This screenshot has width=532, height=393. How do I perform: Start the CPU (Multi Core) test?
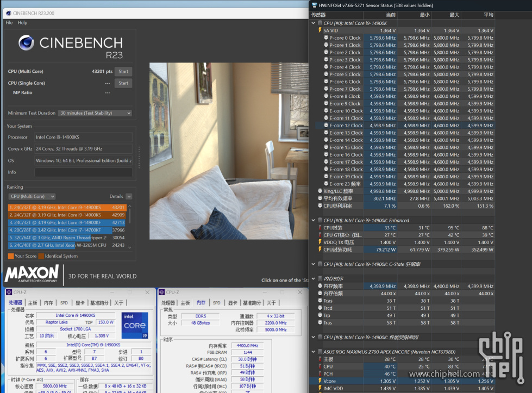pyautogui.click(x=123, y=72)
